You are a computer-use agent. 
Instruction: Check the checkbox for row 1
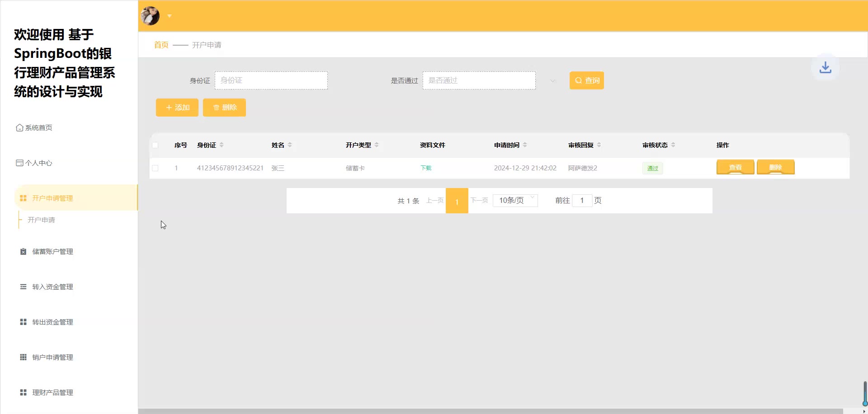[155, 168]
